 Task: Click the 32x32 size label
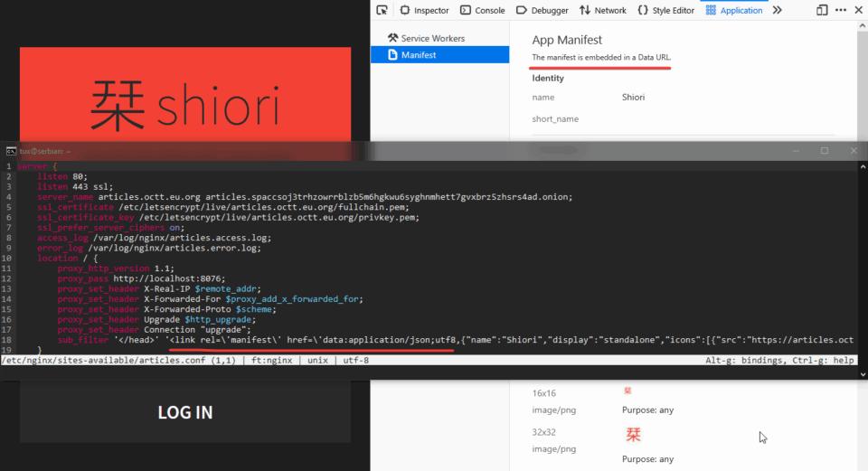coord(544,432)
